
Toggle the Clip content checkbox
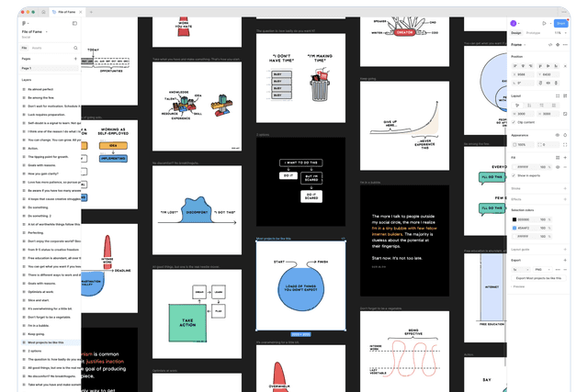pos(514,121)
